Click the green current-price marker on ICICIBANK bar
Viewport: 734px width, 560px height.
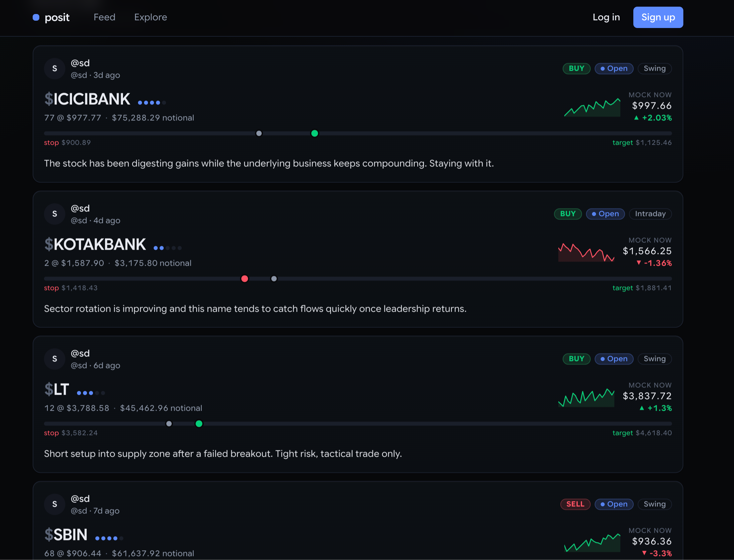pos(314,134)
